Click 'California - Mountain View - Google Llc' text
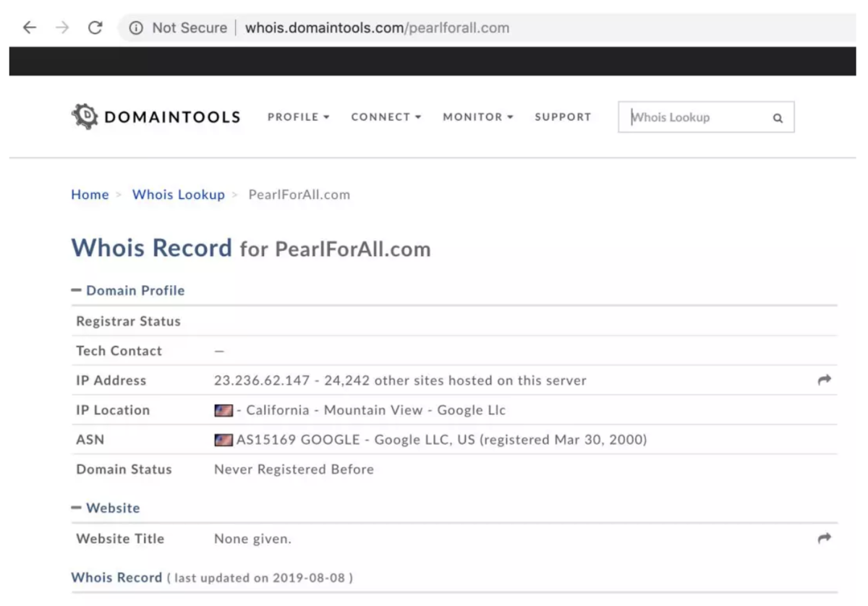Image resolution: width=868 pixels, height=606 pixels. point(375,410)
